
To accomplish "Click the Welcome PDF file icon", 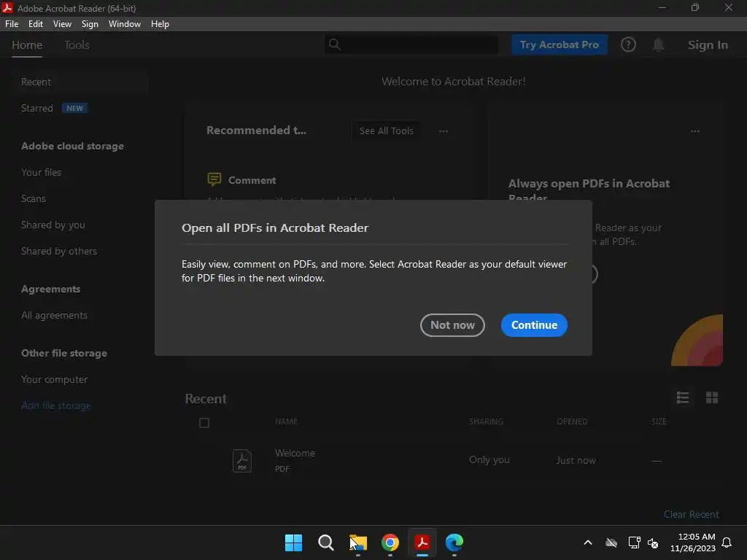I will click(242, 461).
